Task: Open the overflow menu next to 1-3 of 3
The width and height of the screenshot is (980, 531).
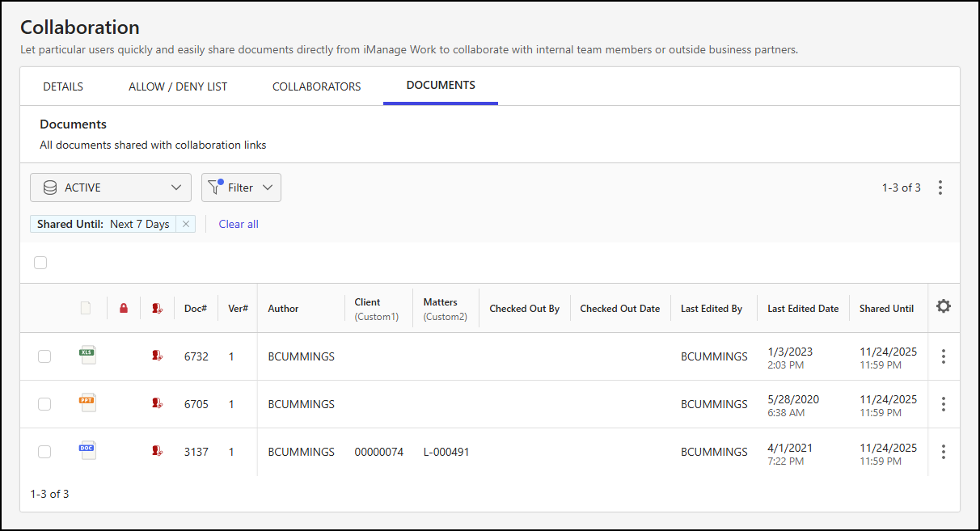Action: 940,187
